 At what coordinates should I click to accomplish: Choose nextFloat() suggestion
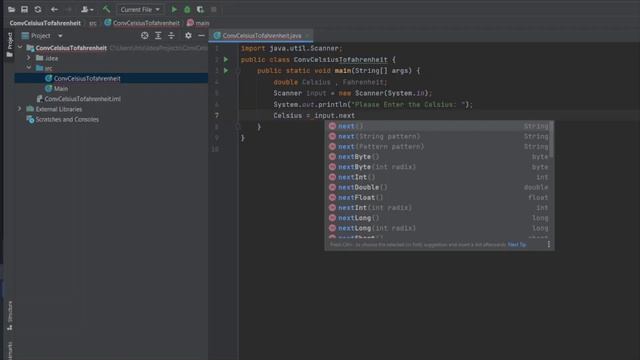pyautogui.click(x=438, y=198)
